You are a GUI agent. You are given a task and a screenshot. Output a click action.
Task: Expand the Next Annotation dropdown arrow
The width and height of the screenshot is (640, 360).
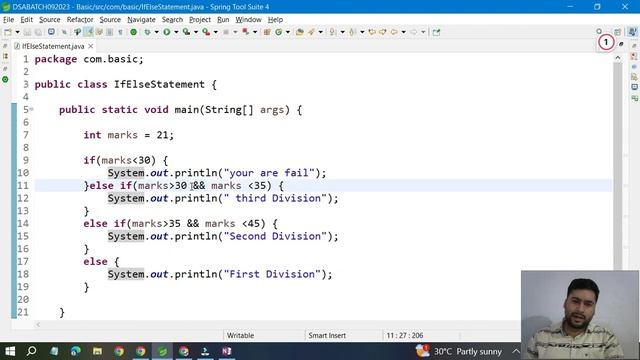[x=342, y=32]
